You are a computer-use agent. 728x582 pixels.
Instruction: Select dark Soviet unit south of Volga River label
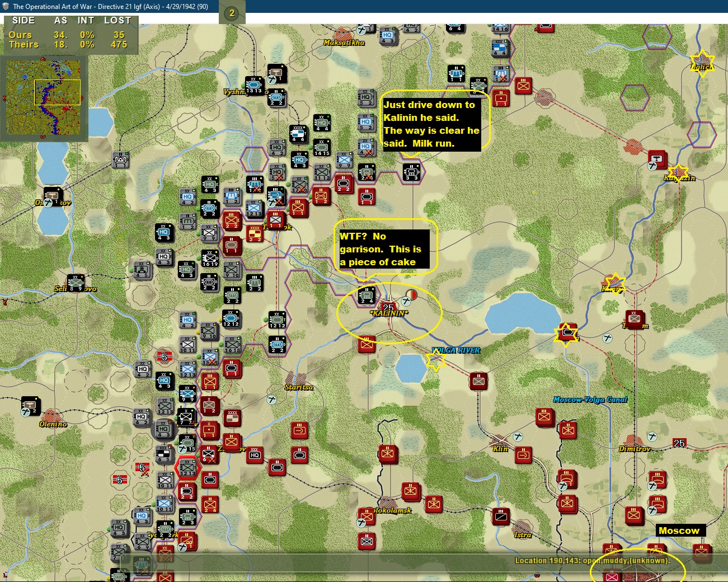pos(478,381)
